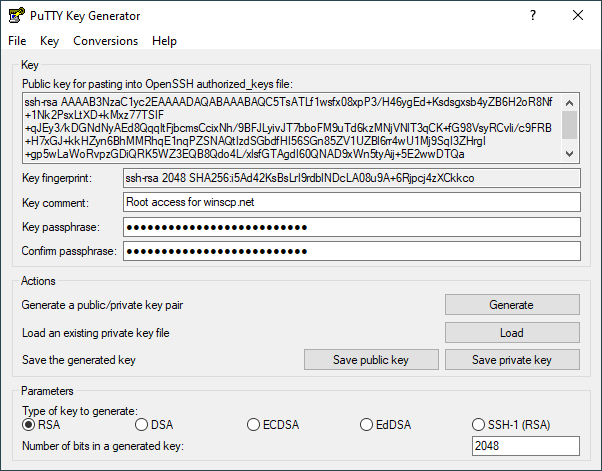Click the context help question mark button
The width and height of the screenshot is (602, 471).
pos(532,16)
